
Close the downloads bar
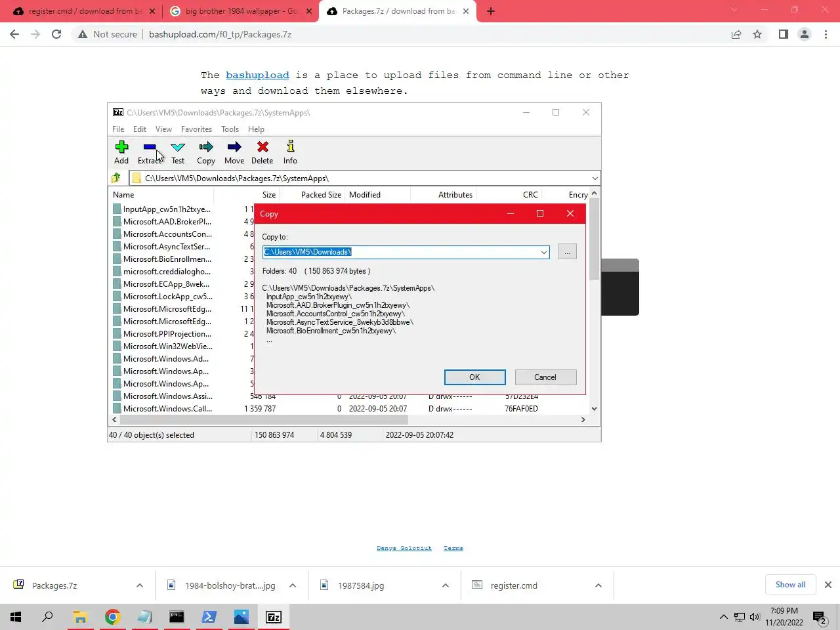pyautogui.click(x=828, y=585)
